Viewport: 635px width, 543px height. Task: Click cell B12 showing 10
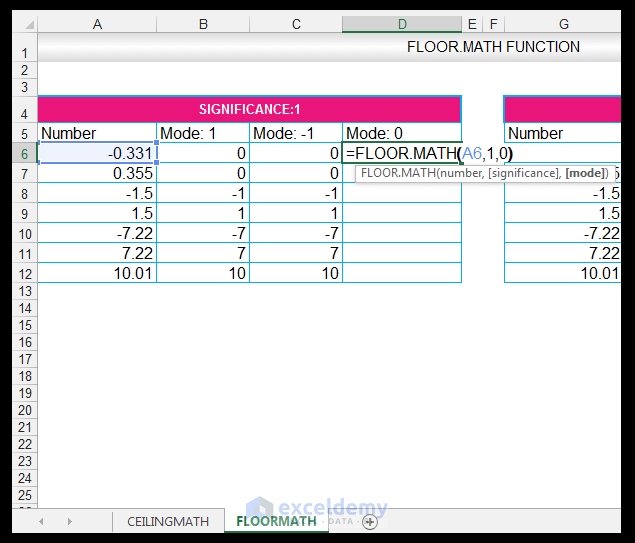[x=203, y=273]
